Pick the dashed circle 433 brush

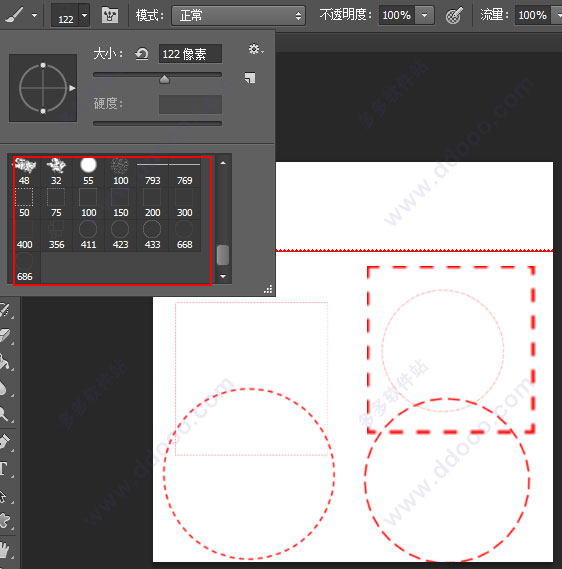tap(152, 235)
